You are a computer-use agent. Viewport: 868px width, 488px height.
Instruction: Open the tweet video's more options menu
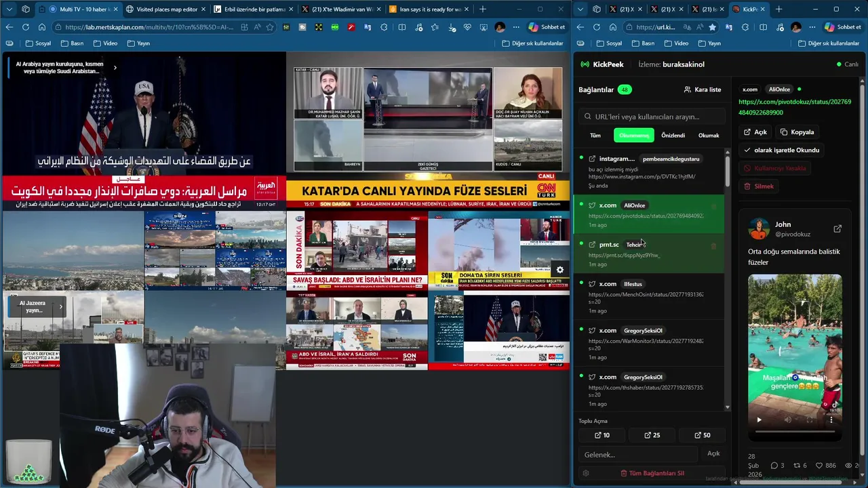(831, 420)
